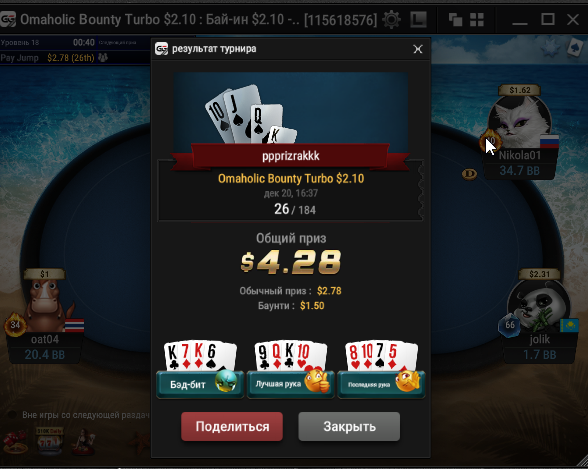Click the card spade icon top right
This screenshot has height=469, width=588.
575,48
